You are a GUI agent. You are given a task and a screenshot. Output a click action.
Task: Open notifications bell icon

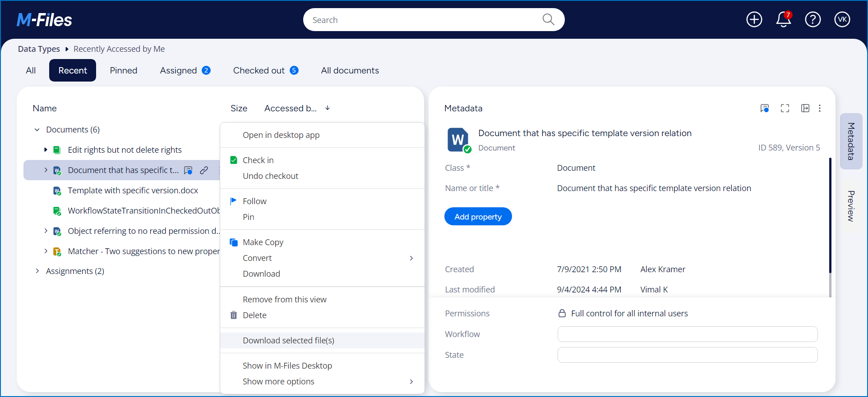pos(784,19)
